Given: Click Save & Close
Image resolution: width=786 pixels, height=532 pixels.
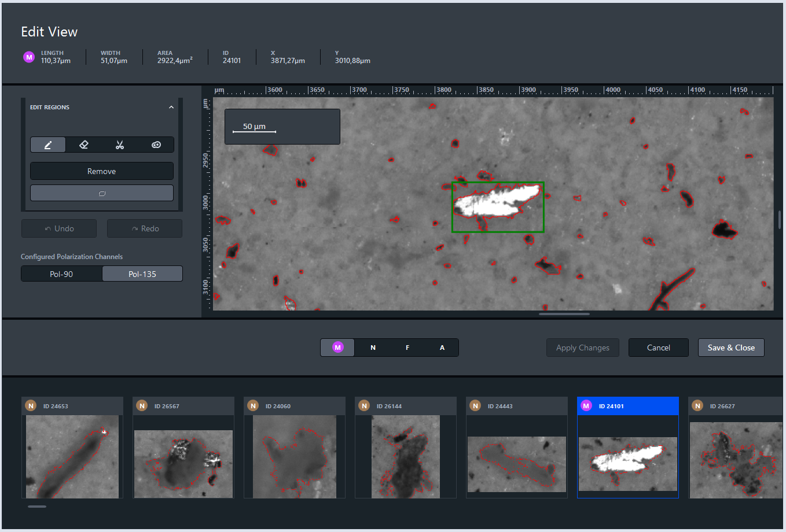Looking at the screenshot, I should 731,348.
